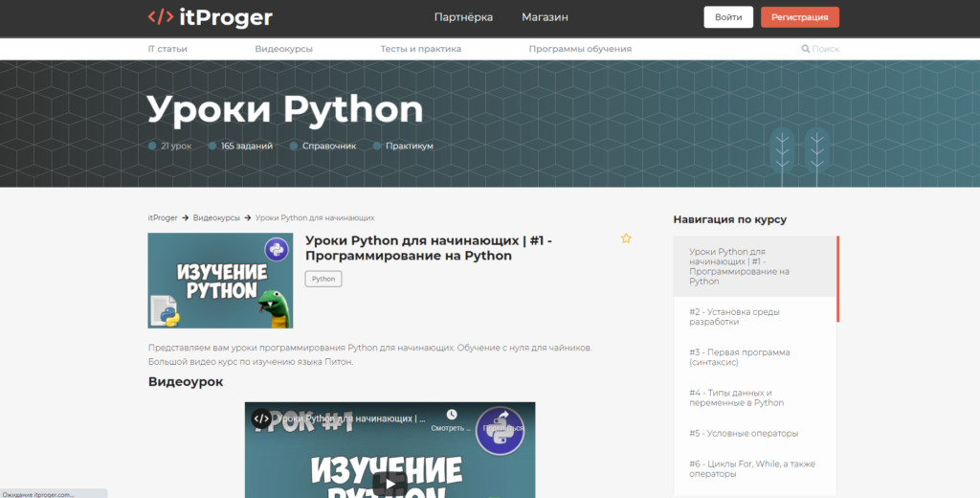
Task: Click the channel avatar in video header
Action: (261, 419)
